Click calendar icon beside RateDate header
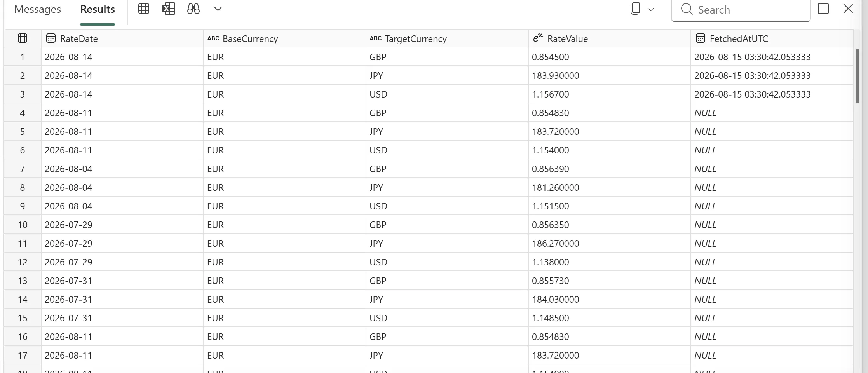Image resolution: width=868 pixels, height=373 pixels. pyautogui.click(x=51, y=38)
